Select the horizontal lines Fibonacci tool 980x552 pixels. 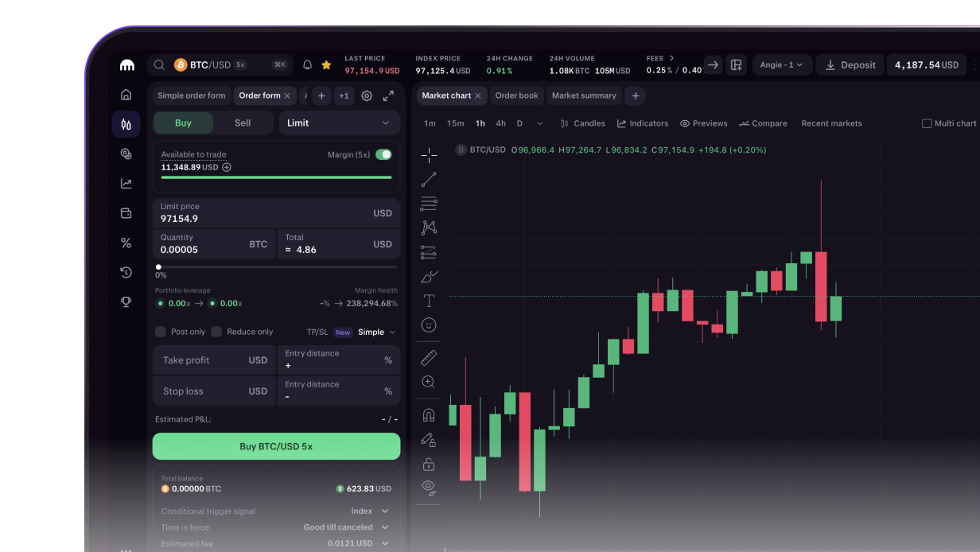tap(429, 204)
